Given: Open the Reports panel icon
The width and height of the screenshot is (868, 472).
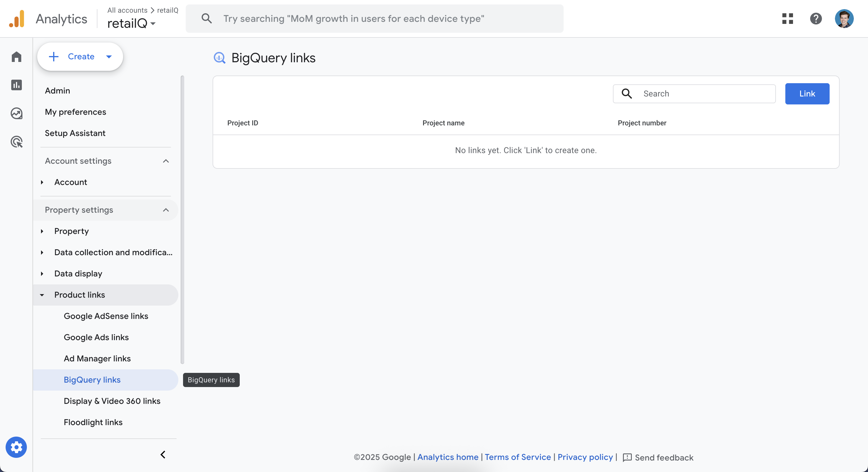Looking at the screenshot, I should pyautogui.click(x=16, y=85).
